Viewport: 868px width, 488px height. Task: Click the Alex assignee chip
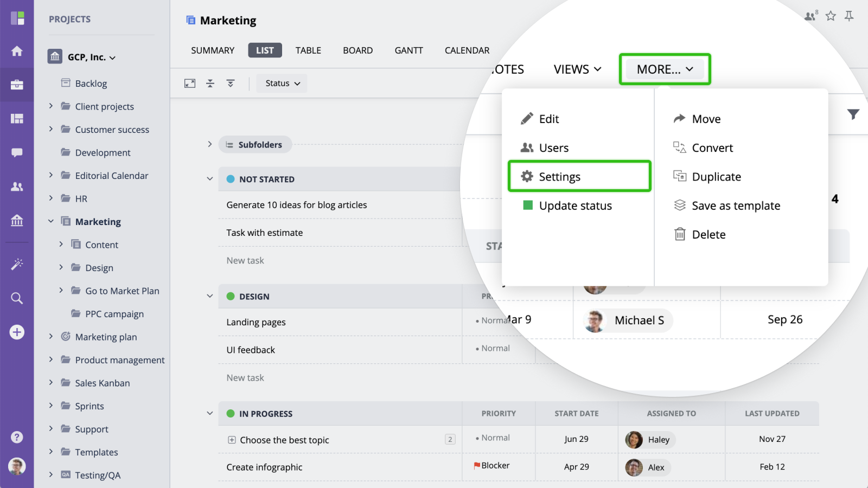pyautogui.click(x=647, y=467)
